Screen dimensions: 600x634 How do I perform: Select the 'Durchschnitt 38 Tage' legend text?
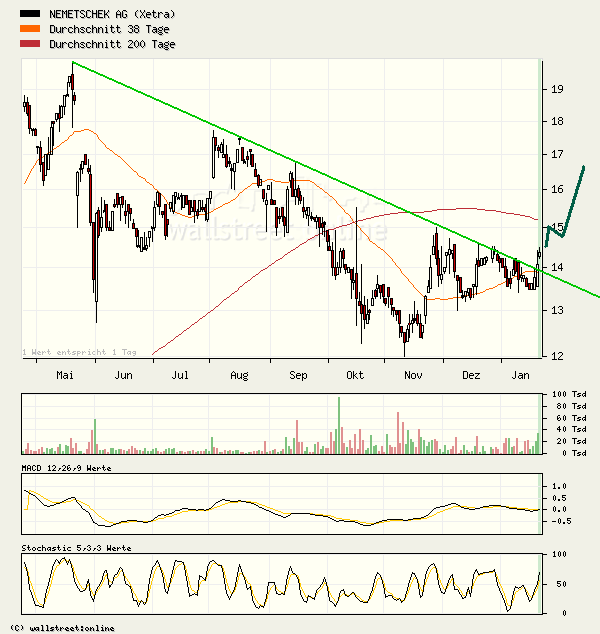coord(111,30)
